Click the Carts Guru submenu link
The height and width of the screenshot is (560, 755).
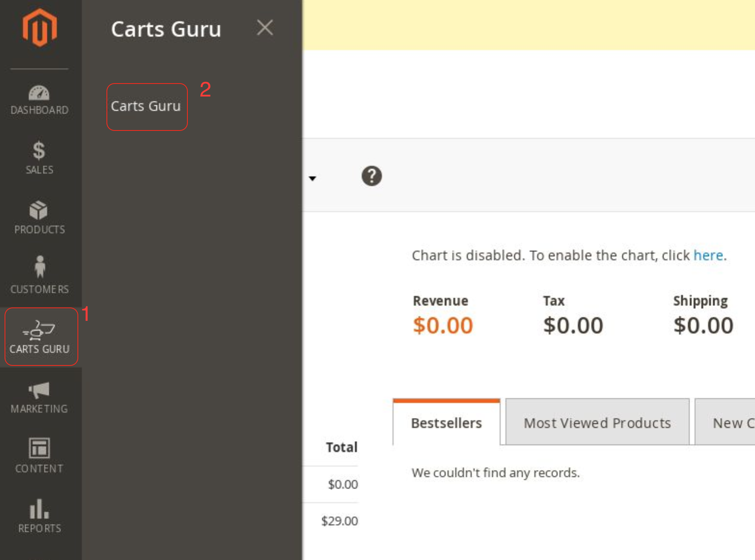tap(146, 106)
